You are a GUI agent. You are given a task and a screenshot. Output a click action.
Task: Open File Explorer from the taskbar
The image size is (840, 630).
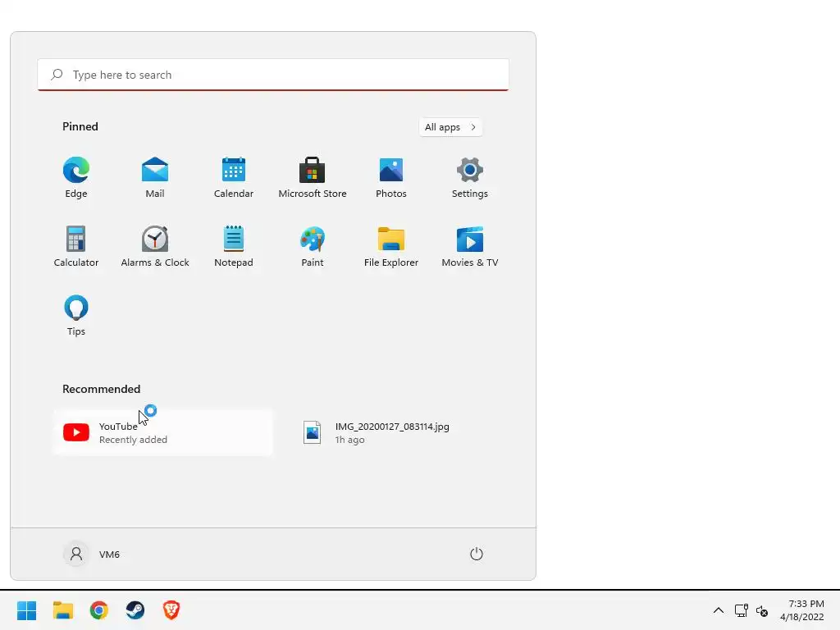62,610
